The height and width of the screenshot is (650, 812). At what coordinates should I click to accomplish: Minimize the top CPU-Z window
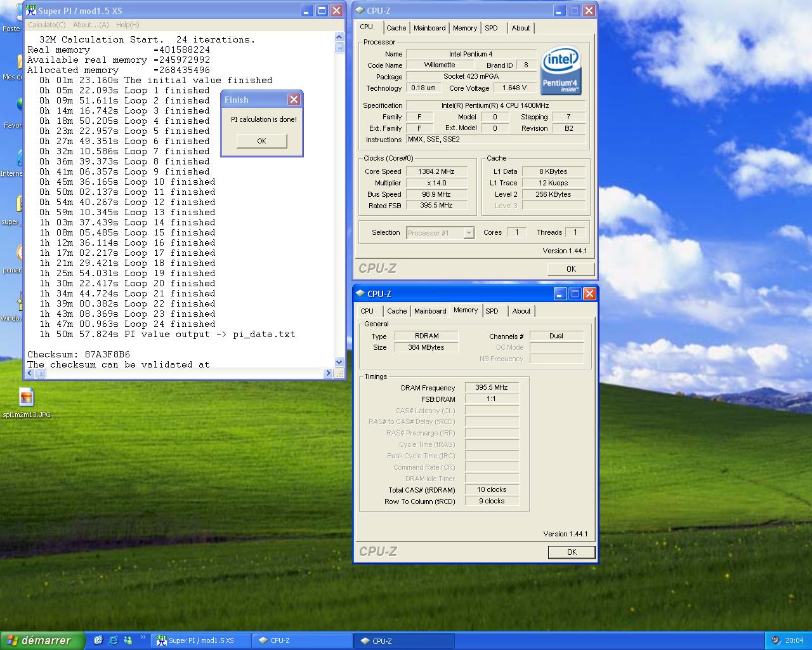(x=560, y=10)
